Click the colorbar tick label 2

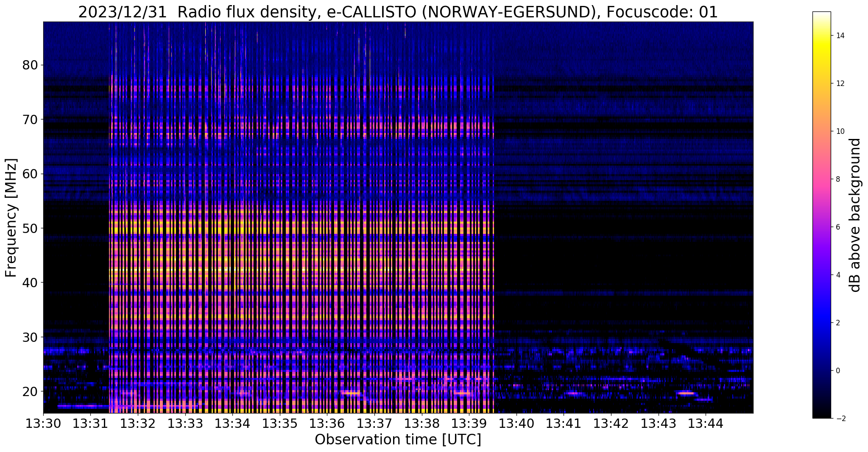pyautogui.click(x=837, y=323)
